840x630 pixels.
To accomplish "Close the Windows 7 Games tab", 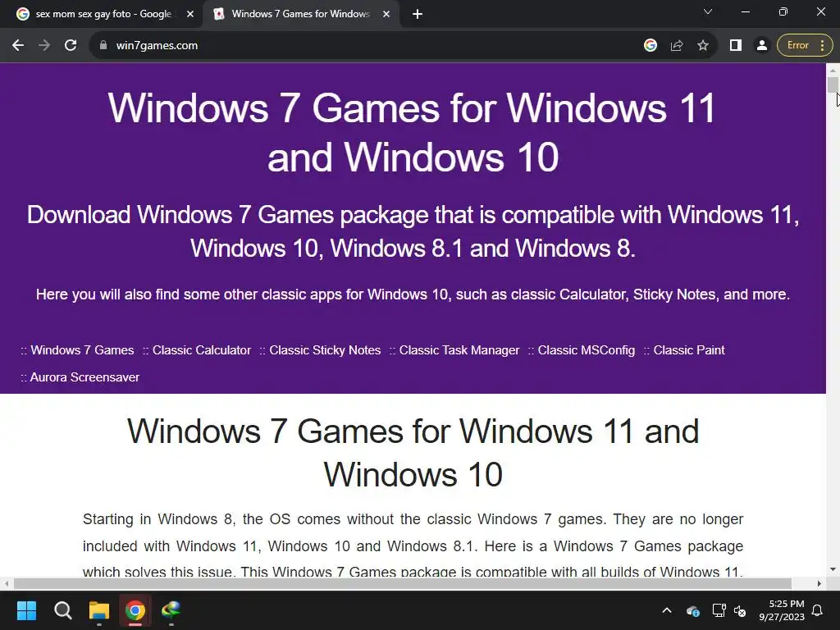I will [386, 14].
